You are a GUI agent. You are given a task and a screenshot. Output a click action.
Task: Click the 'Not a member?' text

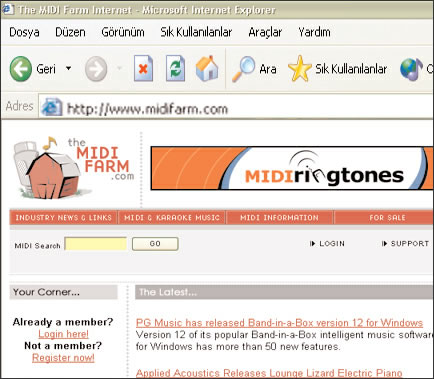pyautogui.click(x=63, y=346)
